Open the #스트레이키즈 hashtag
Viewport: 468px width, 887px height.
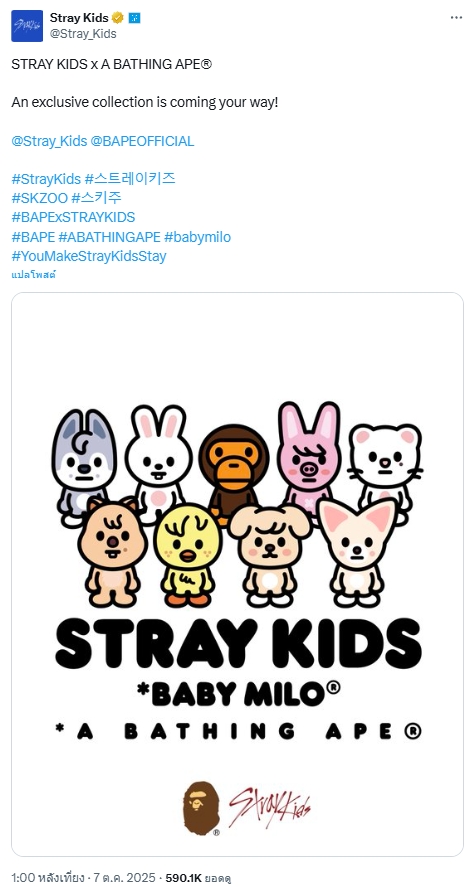pyautogui.click(x=130, y=179)
